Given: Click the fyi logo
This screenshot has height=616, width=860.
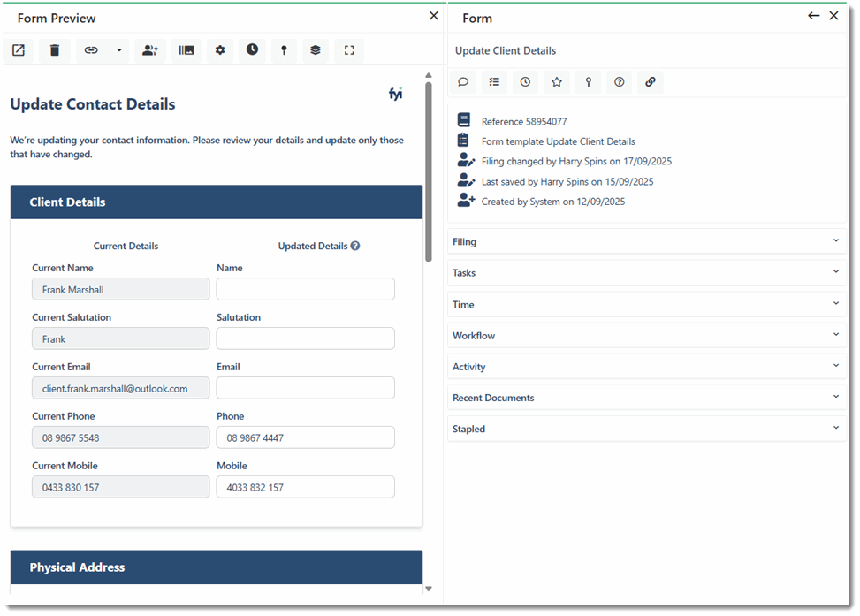Looking at the screenshot, I should (x=395, y=94).
